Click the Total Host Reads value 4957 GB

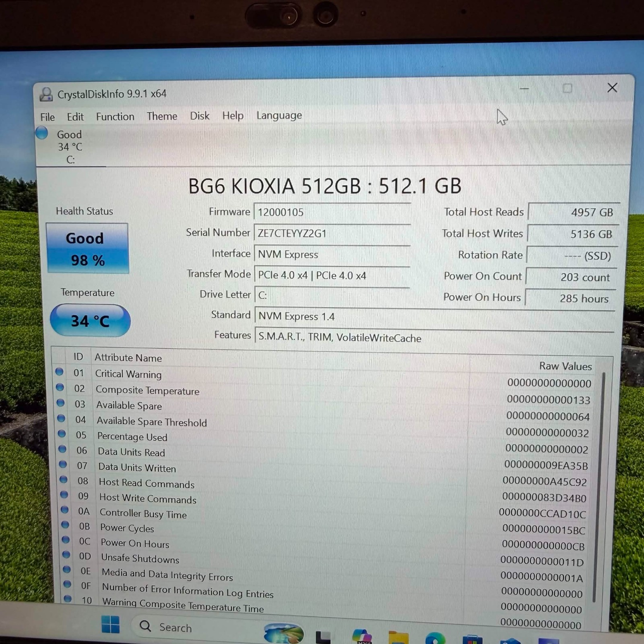pos(573,212)
